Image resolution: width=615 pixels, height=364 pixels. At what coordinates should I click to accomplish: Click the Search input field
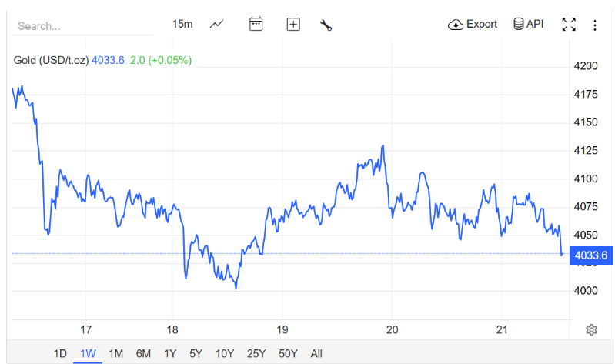pyautogui.click(x=81, y=26)
